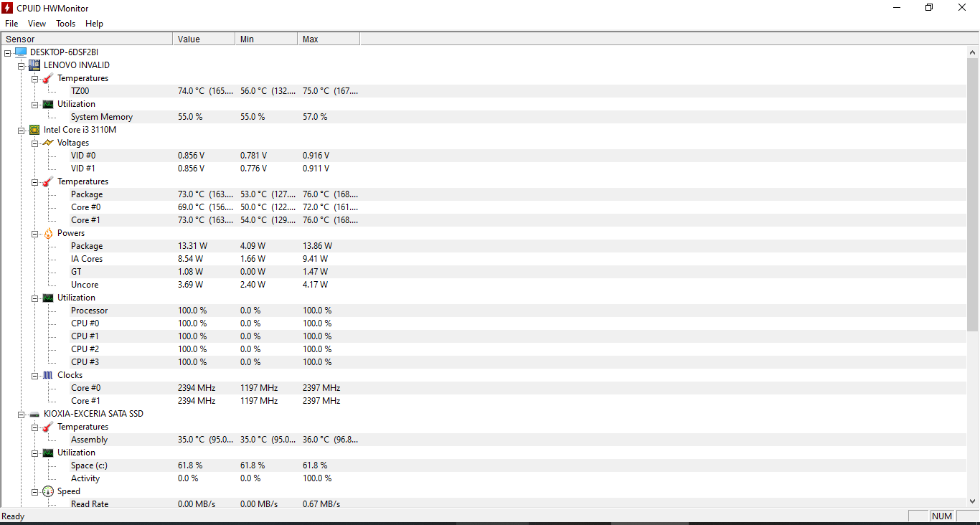Click the motherboard icon next to LENOVO INVALID

pos(34,65)
